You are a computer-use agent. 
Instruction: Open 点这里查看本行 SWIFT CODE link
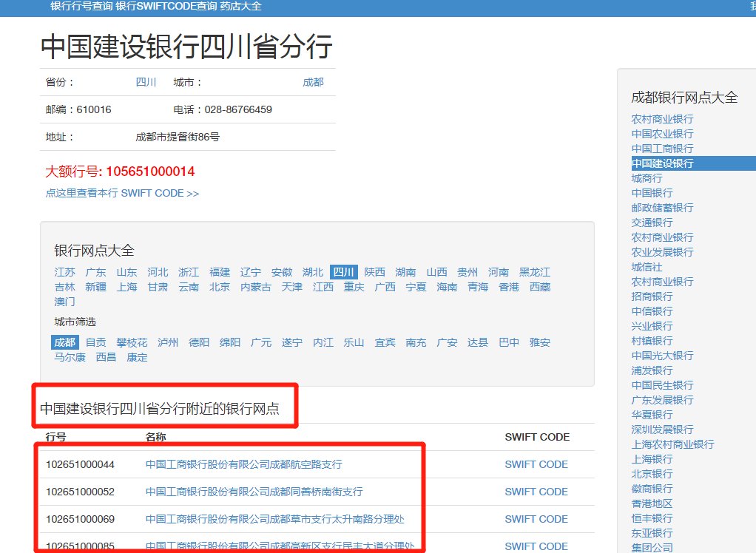pos(122,193)
